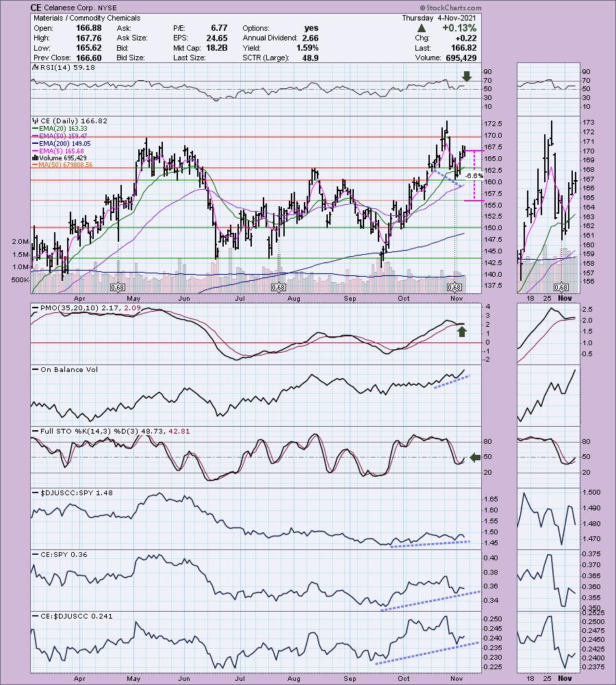Click the RSI(14) 59.18 indicator label
Screen dimensions: 616x685
point(68,68)
